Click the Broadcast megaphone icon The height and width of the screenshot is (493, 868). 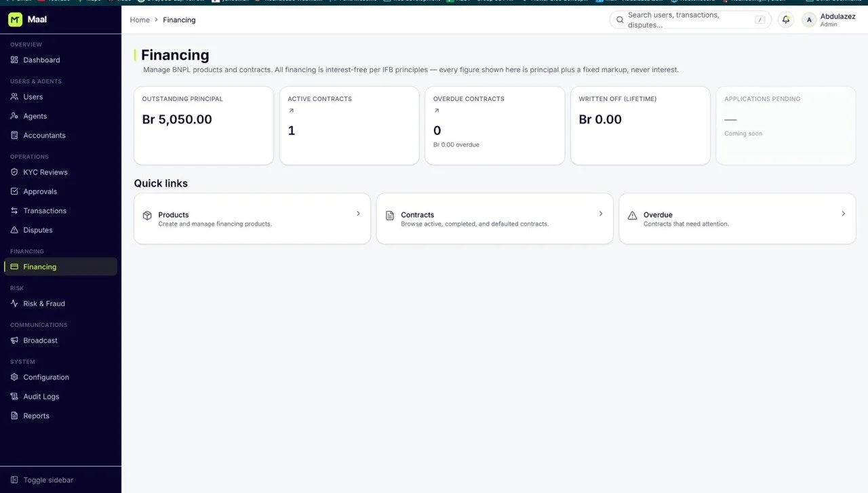tap(14, 340)
